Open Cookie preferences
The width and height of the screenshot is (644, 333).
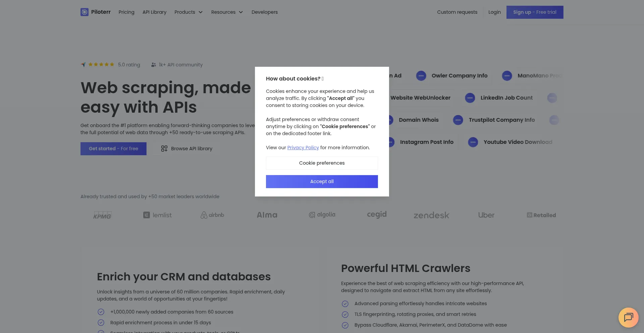click(x=322, y=163)
